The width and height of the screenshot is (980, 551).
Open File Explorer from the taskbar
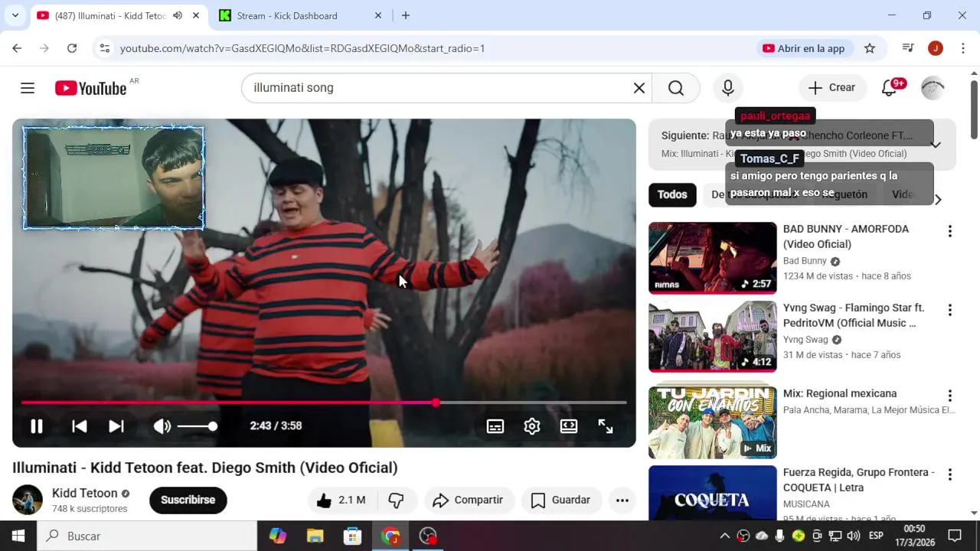point(315,536)
